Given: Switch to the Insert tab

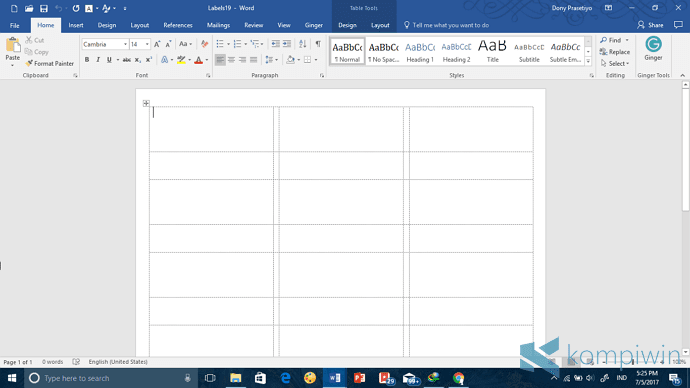Looking at the screenshot, I should coord(76,25).
